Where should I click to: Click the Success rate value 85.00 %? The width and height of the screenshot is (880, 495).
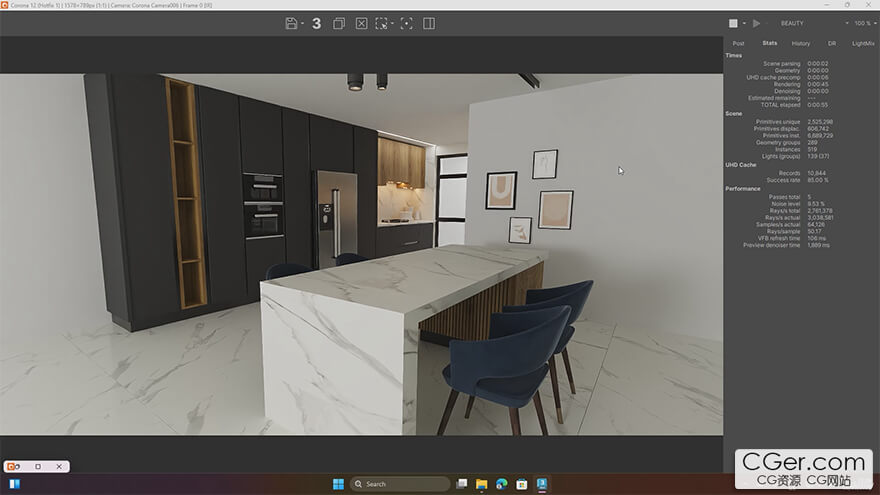click(818, 180)
